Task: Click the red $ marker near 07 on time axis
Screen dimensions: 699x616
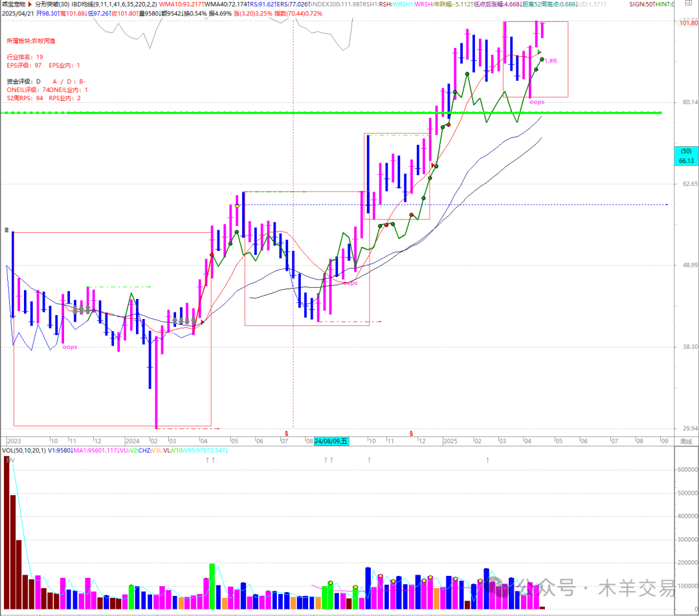Action: pyautogui.click(x=286, y=434)
